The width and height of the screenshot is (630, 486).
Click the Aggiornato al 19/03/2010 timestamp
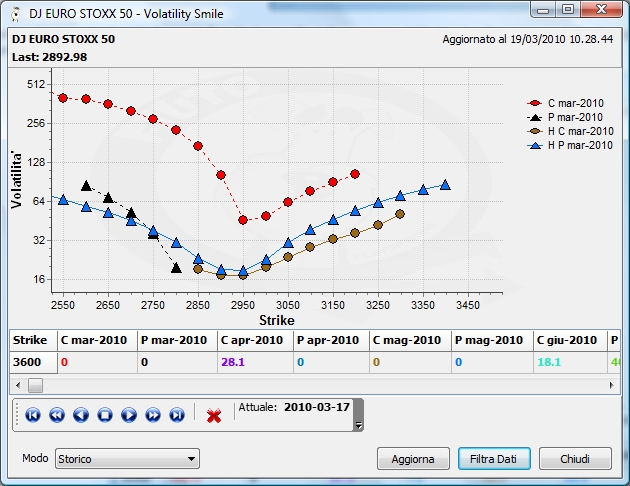coord(528,39)
